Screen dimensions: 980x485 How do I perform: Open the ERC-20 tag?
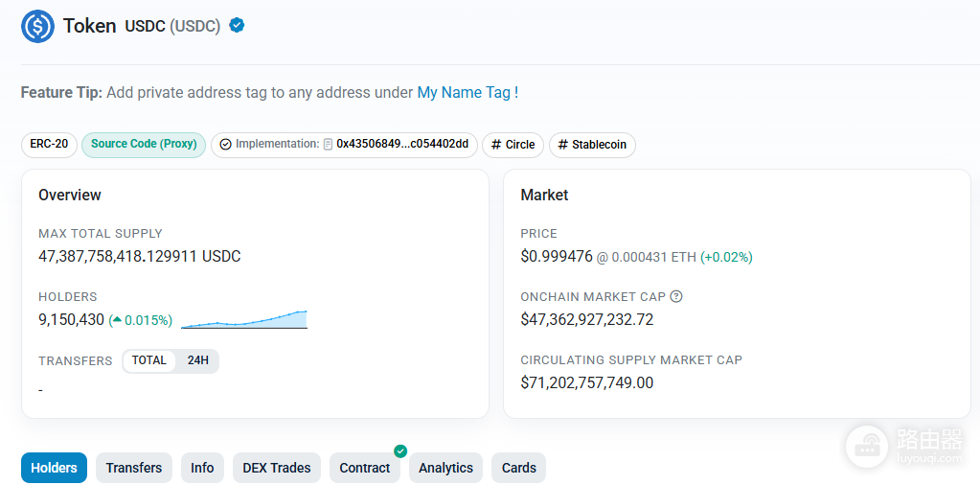click(x=50, y=145)
